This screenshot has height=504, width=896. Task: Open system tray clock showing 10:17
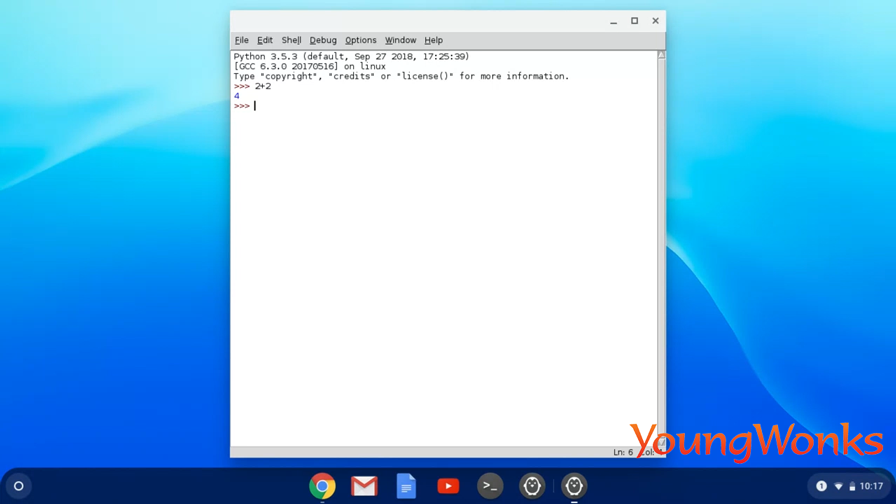(871, 486)
